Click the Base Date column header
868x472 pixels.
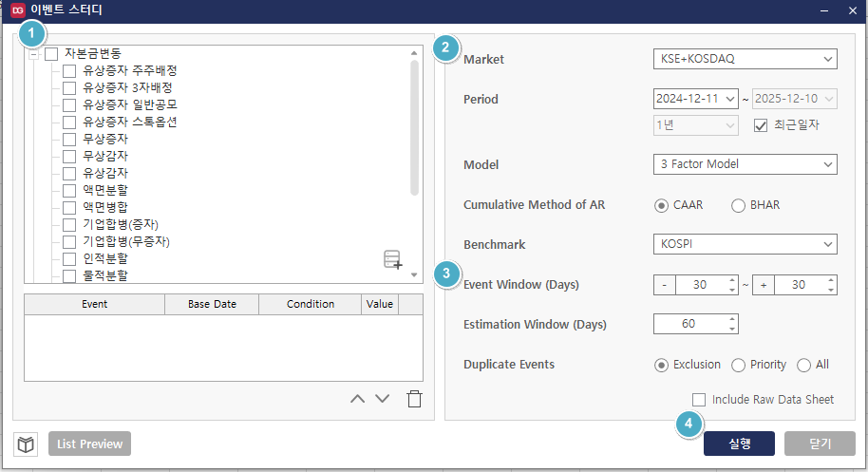pos(212,304)
